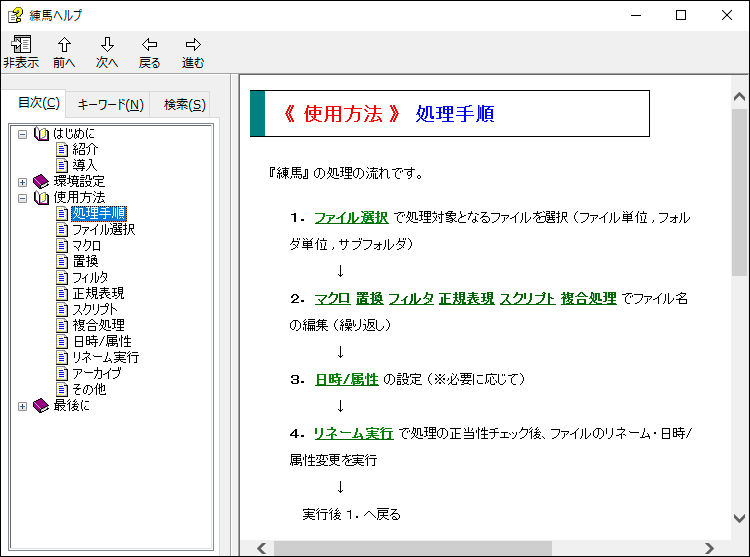The image size is (750, 557).
Task: Click the page icon beside 導入
Action: click(62, 165)
